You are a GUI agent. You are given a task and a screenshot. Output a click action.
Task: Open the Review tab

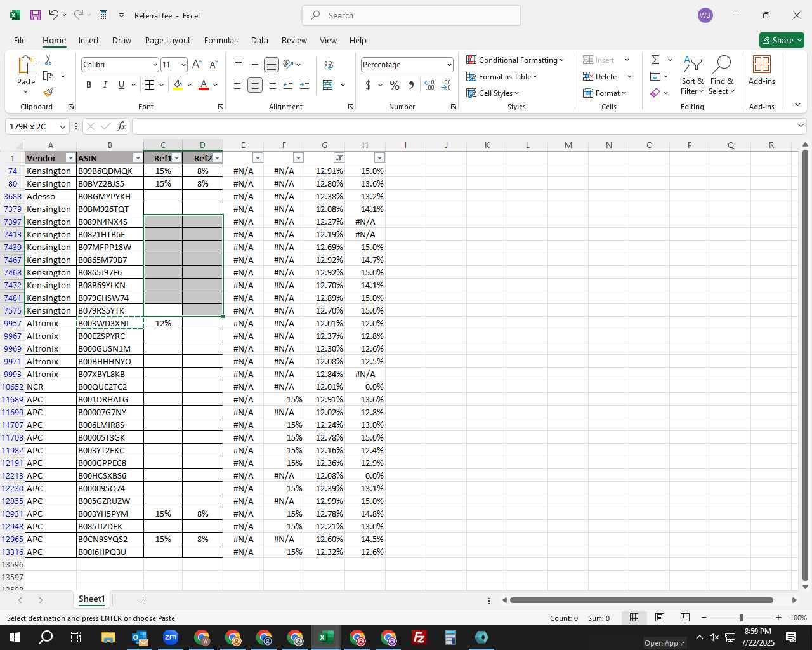coord(294,40)
